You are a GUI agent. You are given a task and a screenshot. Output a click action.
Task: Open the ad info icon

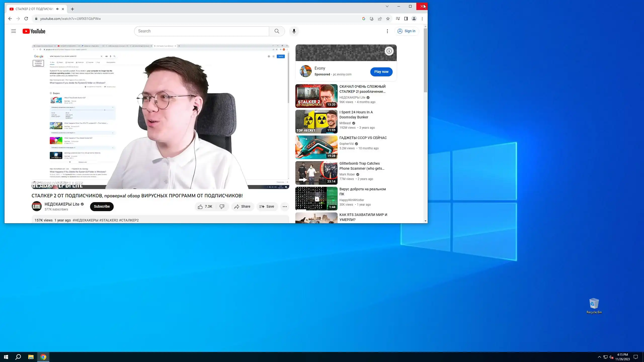[389, 51]
